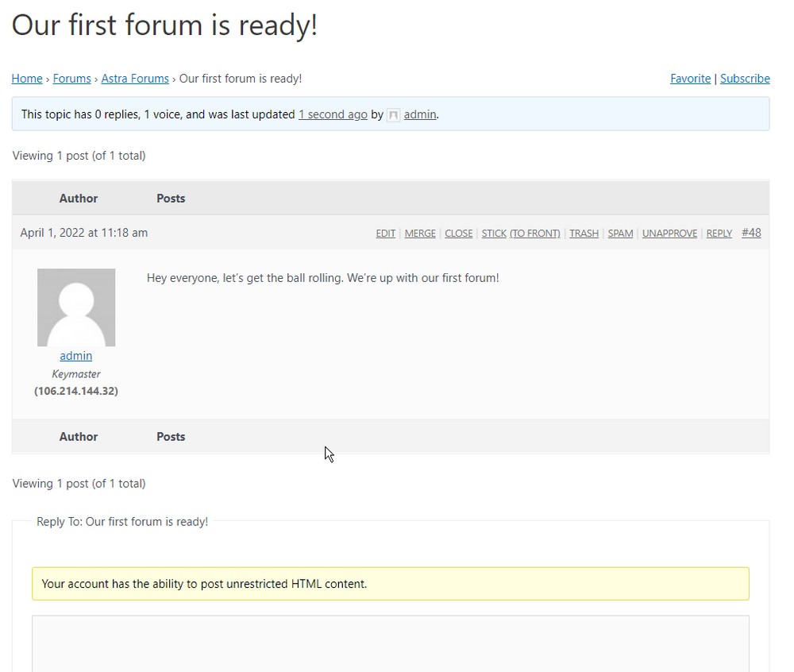Viewport: 794px width, 672px height.
Task: Subscribe to this topic
Action: pos(745,79)
